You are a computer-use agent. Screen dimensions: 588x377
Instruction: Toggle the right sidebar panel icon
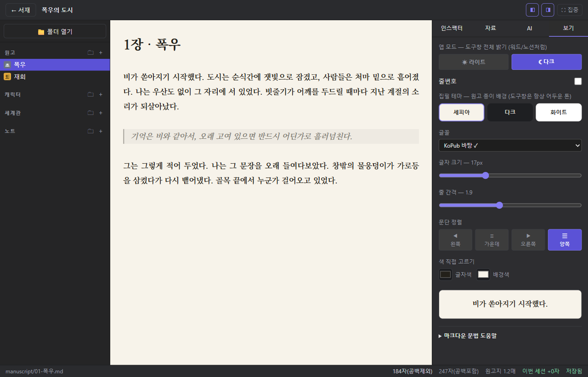coord(548,10)
